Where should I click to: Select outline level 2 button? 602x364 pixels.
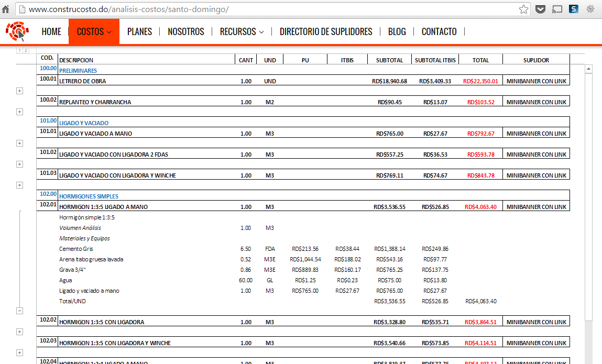click(x=26, y=50)
